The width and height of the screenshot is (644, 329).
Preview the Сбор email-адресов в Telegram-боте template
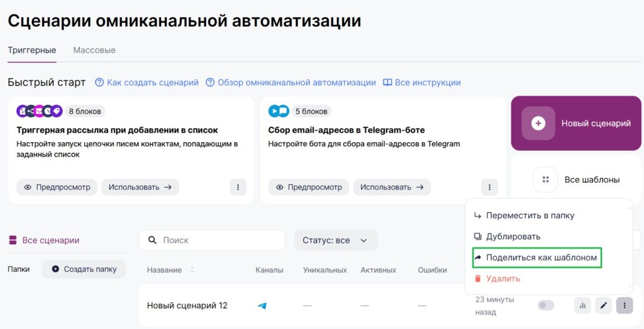(x=308, y=187)
